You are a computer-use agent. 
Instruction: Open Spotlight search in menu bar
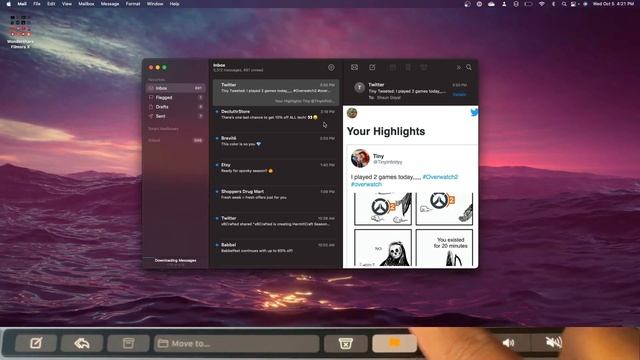pyautogui.click(x=564, y=4)
